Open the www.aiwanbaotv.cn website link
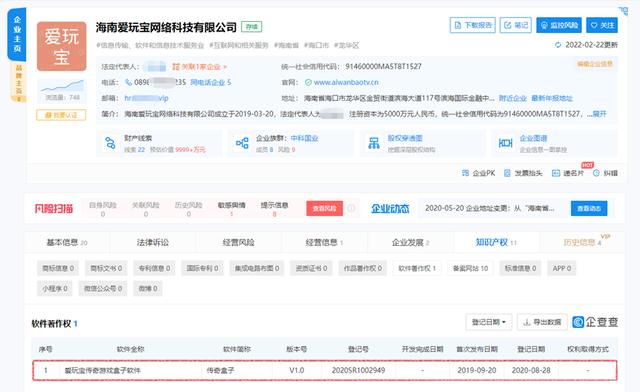640x392 pixels. [346, 82]
